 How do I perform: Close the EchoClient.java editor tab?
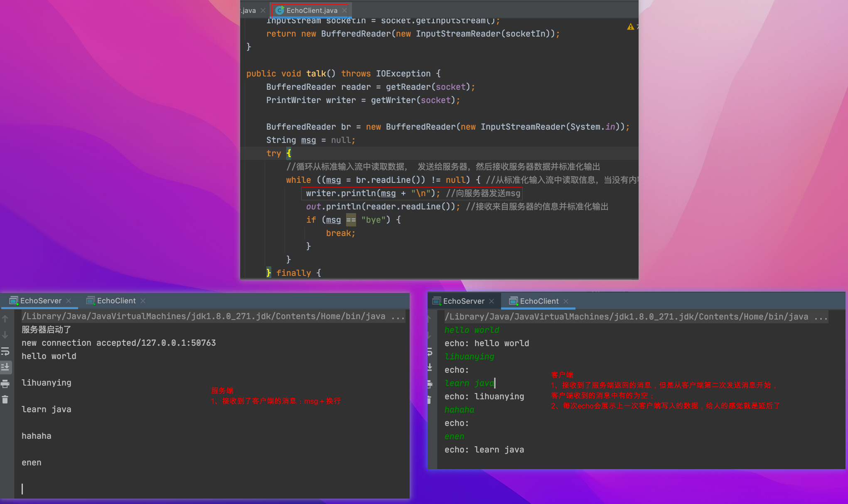point(344,10)
